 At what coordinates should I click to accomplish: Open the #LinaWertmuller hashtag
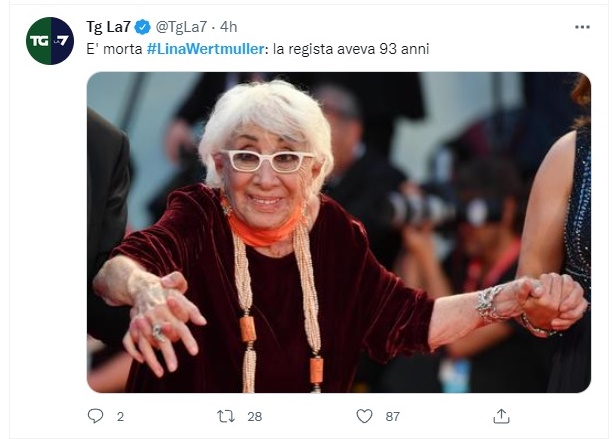pyautogui.click(x=206, y=49)
